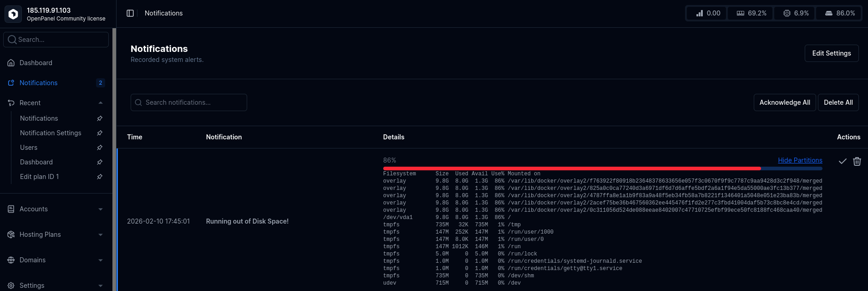This screenshot has height=291, width=868.
Task: Expand the Settings menu chevron
Action: tap(101, 286)
